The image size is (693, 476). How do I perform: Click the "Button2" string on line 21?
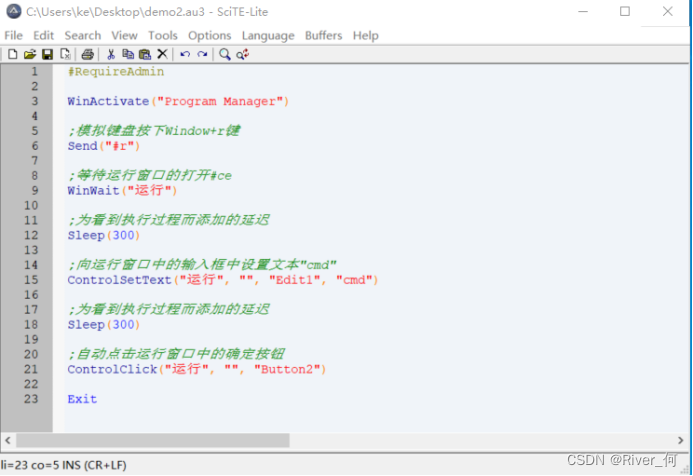click(286, 369)
